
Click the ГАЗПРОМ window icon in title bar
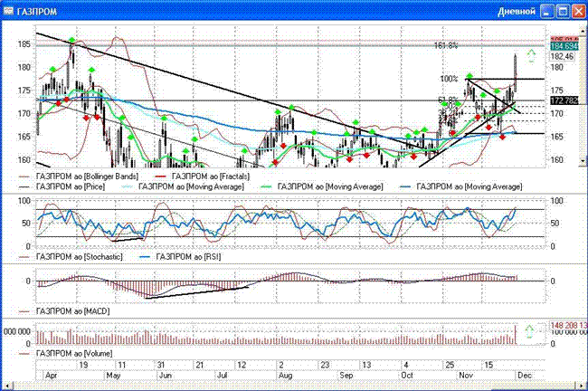[8, 11]
